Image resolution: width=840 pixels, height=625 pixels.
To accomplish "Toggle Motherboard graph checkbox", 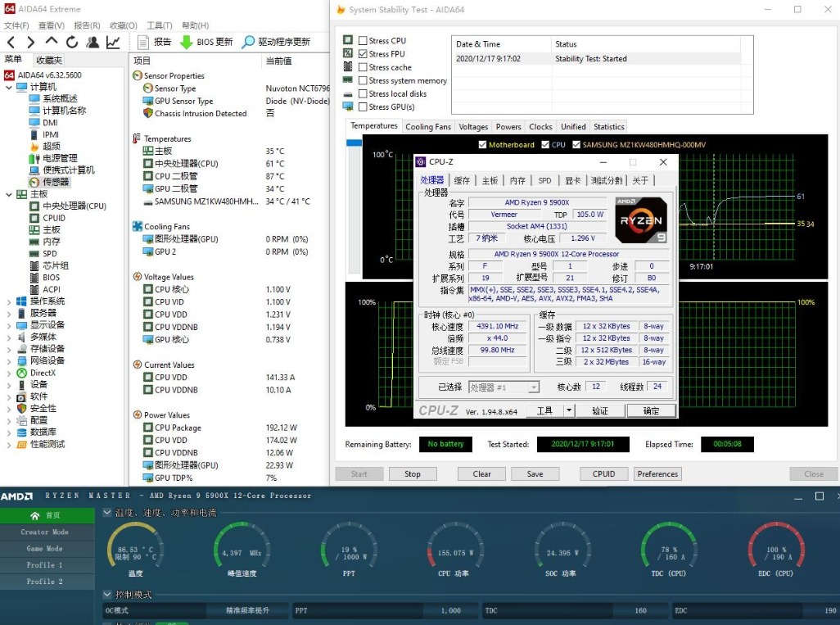I will click(x=482, y=145).
